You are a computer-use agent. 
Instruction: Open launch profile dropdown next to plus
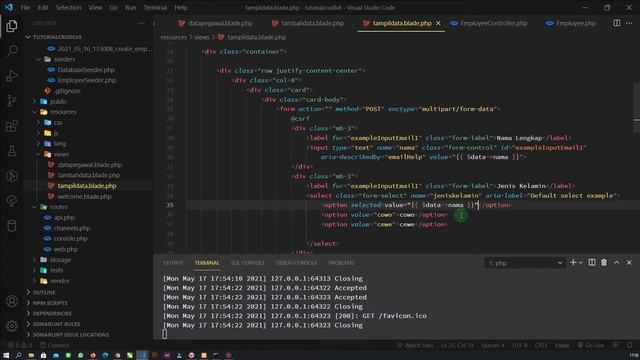[x=580, y=263]
